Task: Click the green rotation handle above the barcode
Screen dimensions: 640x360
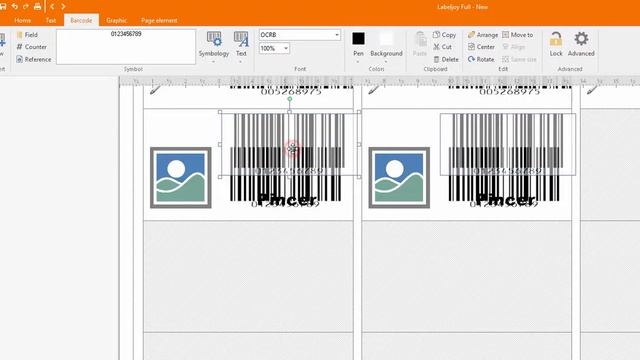Action: (x=289, y=99)
